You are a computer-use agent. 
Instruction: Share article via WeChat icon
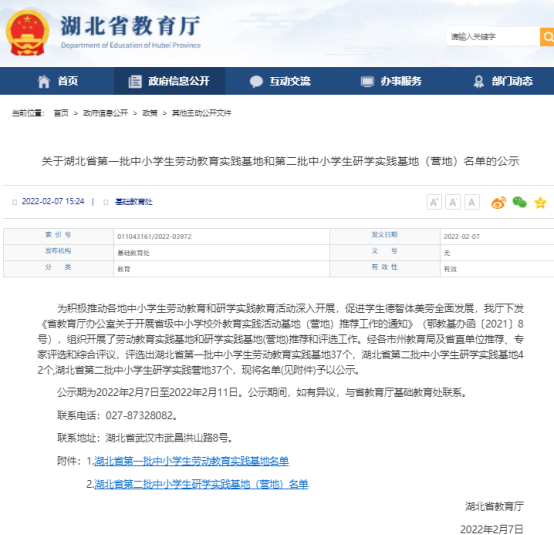coord(519,202)
